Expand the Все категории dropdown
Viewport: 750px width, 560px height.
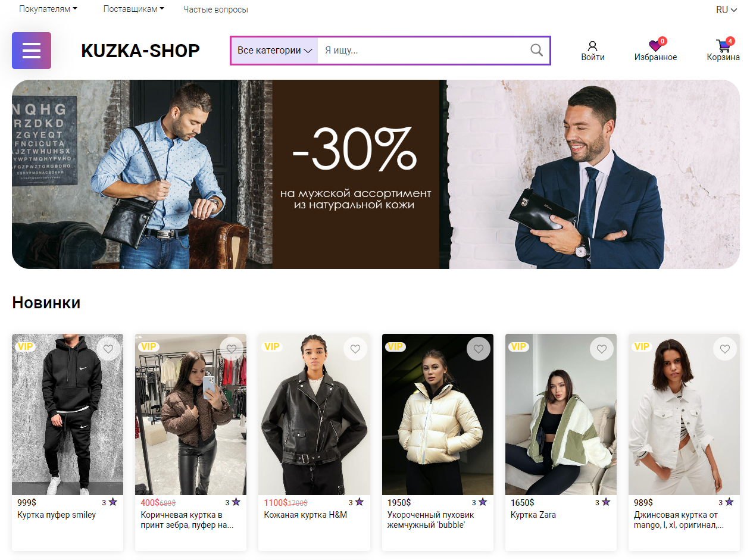tap(274, 51)
